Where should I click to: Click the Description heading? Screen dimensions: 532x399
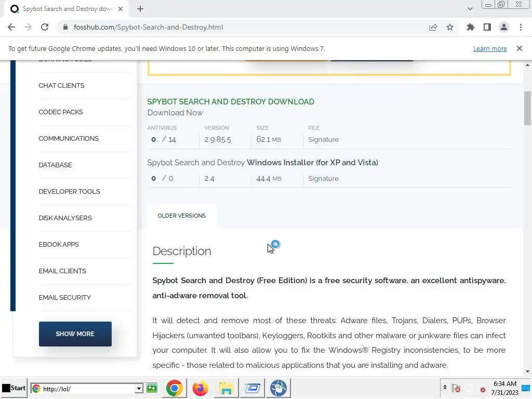coord(181,251)
